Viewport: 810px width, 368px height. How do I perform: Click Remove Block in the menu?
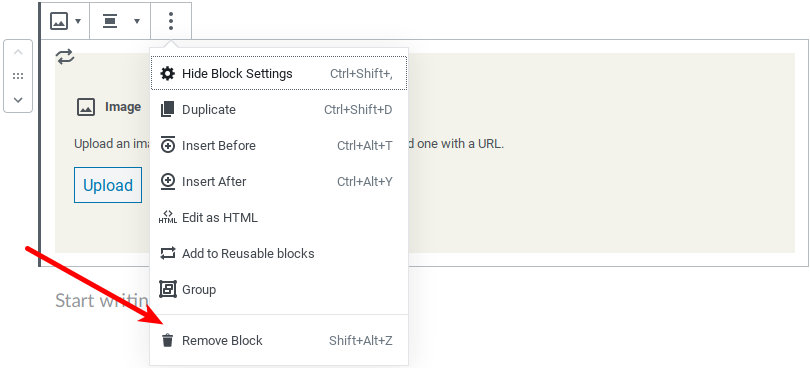(x=279, y=341)
